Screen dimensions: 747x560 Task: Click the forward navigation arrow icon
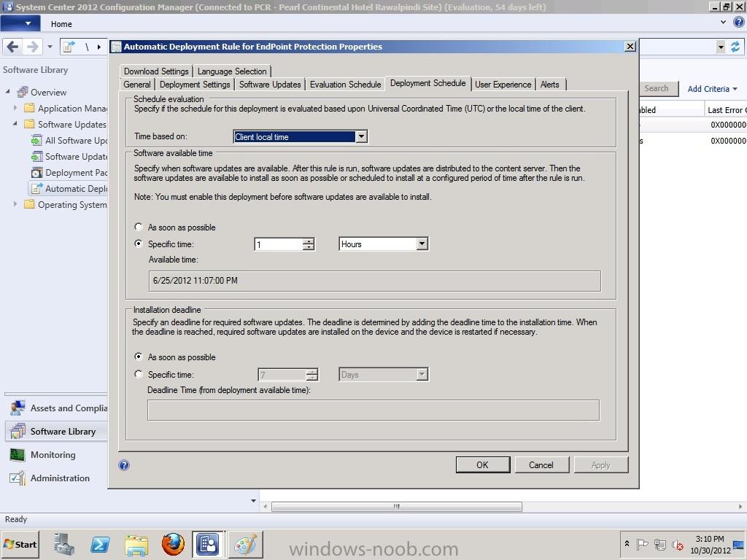32,47
